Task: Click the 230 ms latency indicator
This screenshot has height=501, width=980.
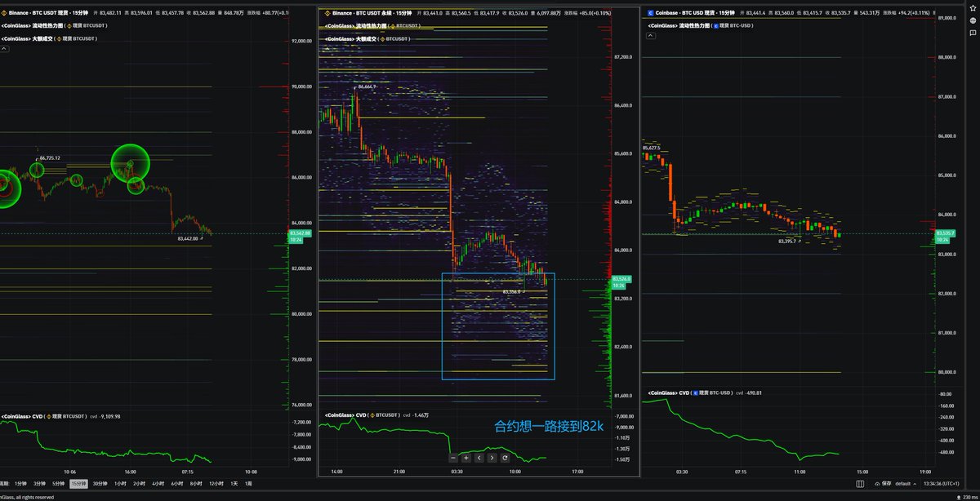Action: tap(966, 496)
